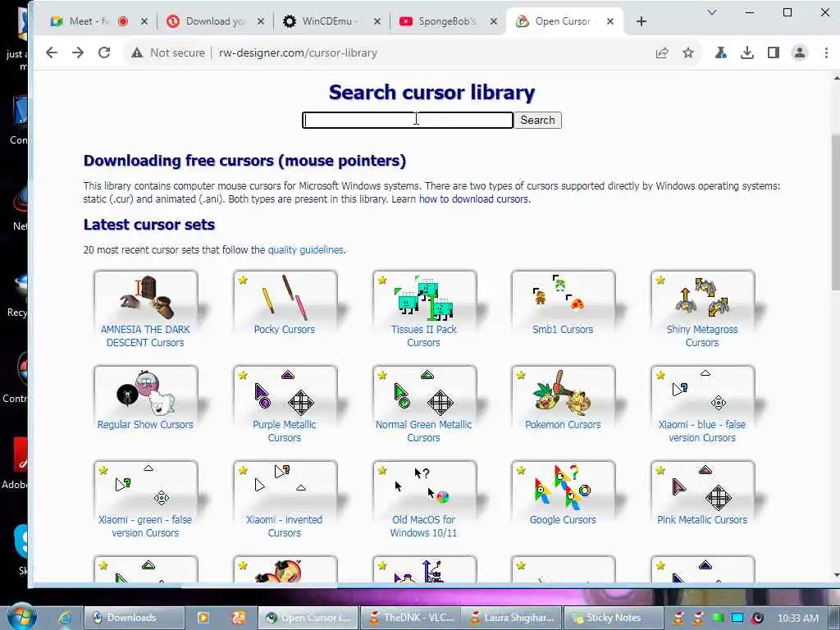This screenshot has height=630, width=840.
Task: Click the Search button
Action: (x=538, y=120)
